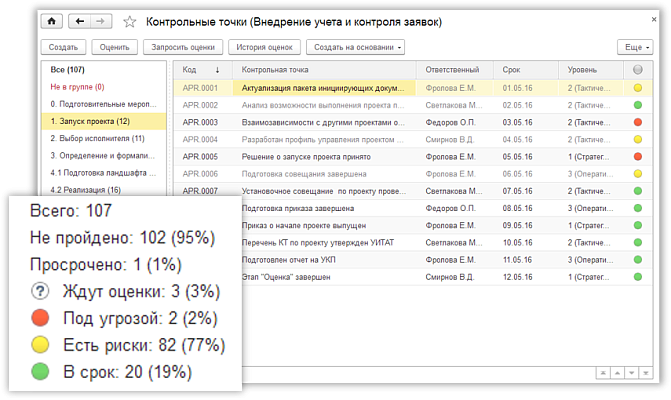Viewport: 671px width, 400px height.
Task: Click the Home icon button
Action: pos(51,21)
